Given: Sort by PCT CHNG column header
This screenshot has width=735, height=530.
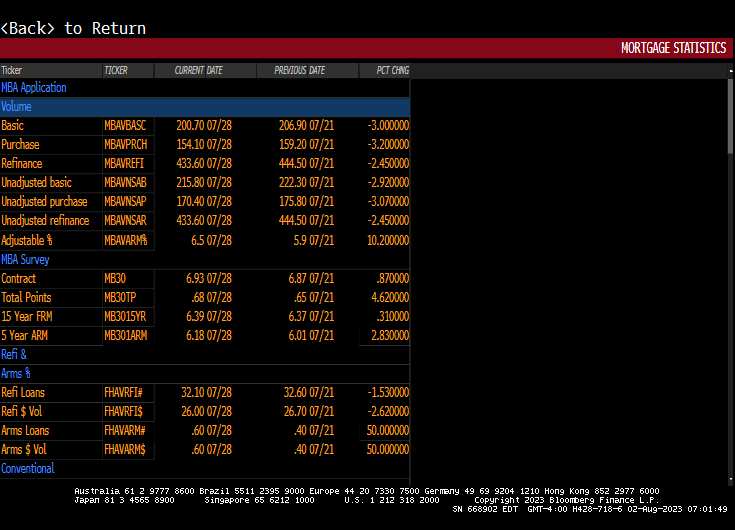Looking at the screenshot, I should 391,70.
